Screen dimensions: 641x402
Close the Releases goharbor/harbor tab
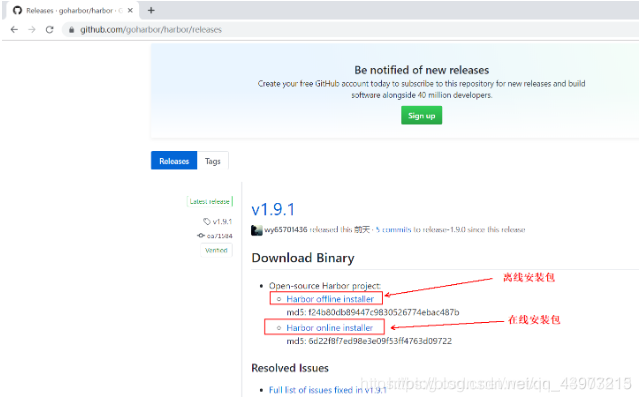tap(130, 10)
